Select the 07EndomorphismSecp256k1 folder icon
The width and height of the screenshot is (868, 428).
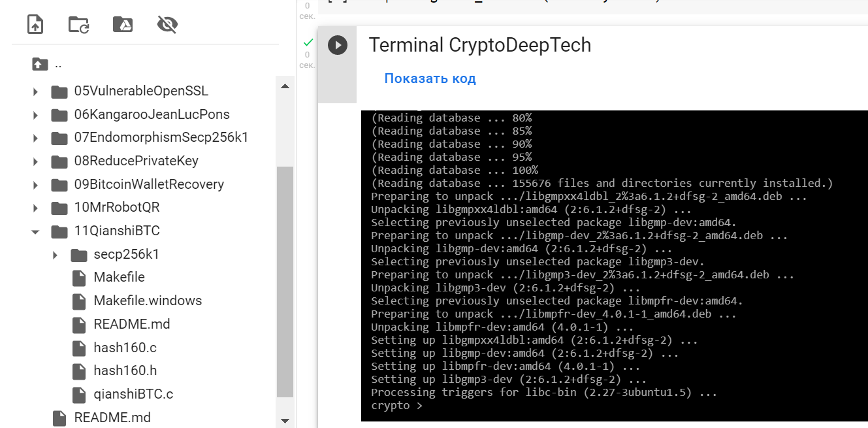pyautogui.click(x=59, y=139)
